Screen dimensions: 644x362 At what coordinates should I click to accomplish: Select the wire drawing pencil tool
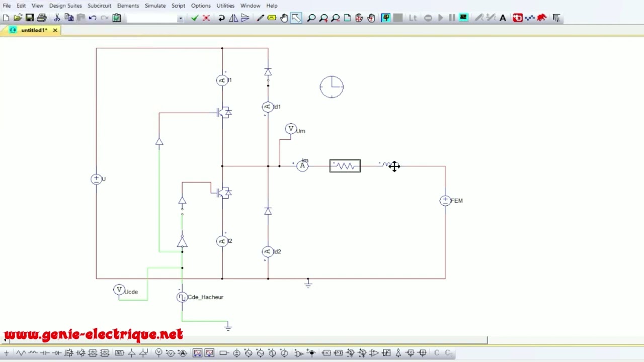(x=260, y=18)
